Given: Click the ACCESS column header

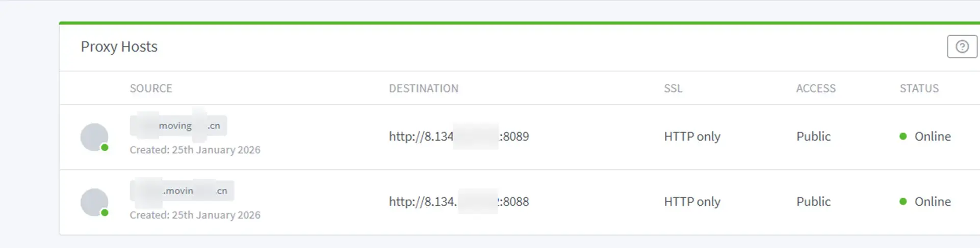Looking at the screenshot, I should tap(815, 89).
